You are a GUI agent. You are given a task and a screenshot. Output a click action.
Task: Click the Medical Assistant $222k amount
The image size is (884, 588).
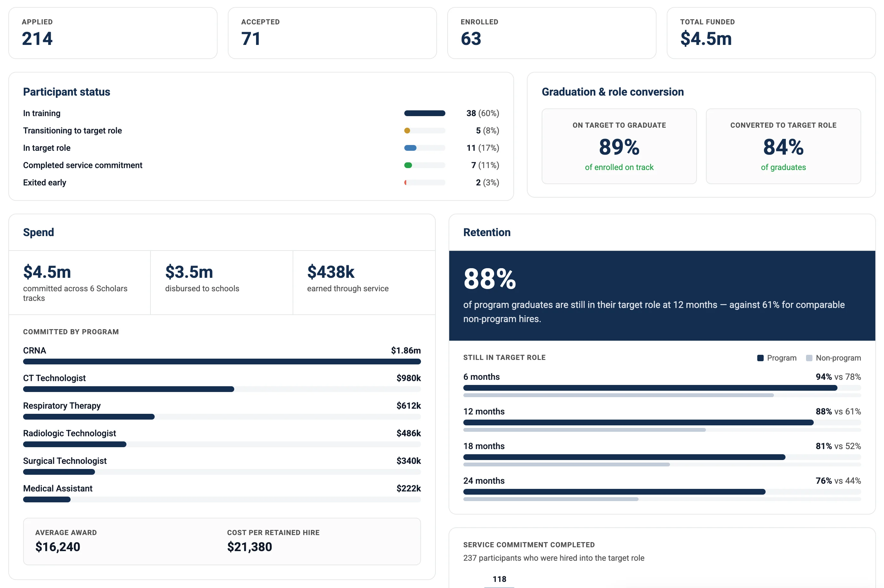[x=408, y=488]
